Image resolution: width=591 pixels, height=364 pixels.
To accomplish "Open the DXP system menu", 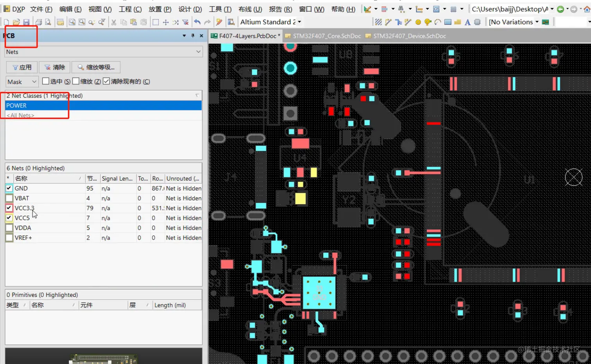I will (x=14, y=9).
